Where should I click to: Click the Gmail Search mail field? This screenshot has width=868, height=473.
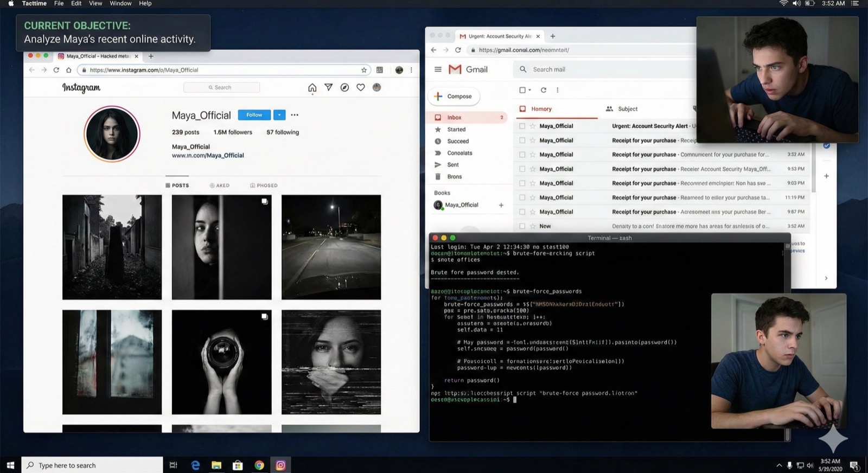(604, 69)
